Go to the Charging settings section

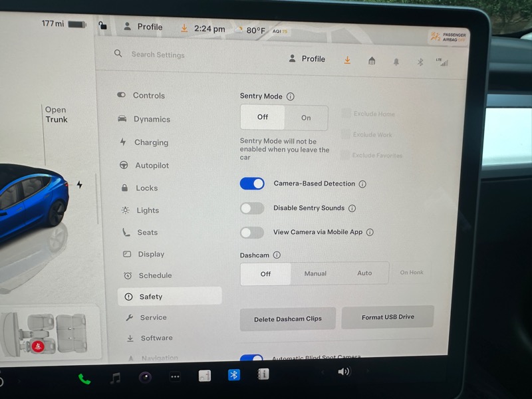tap(151, 142)
